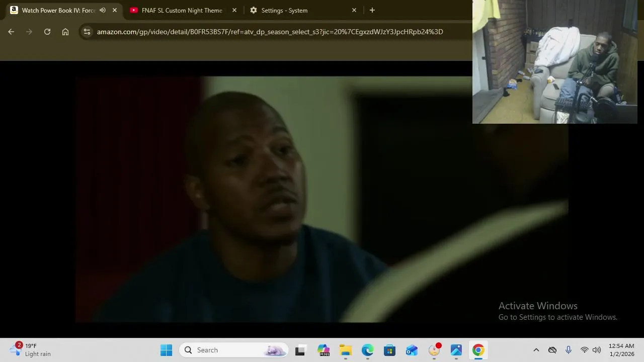The image size is (644, 362).
Task: Close the FNAF SL Custom Night tab
Action: coord(234,10)
